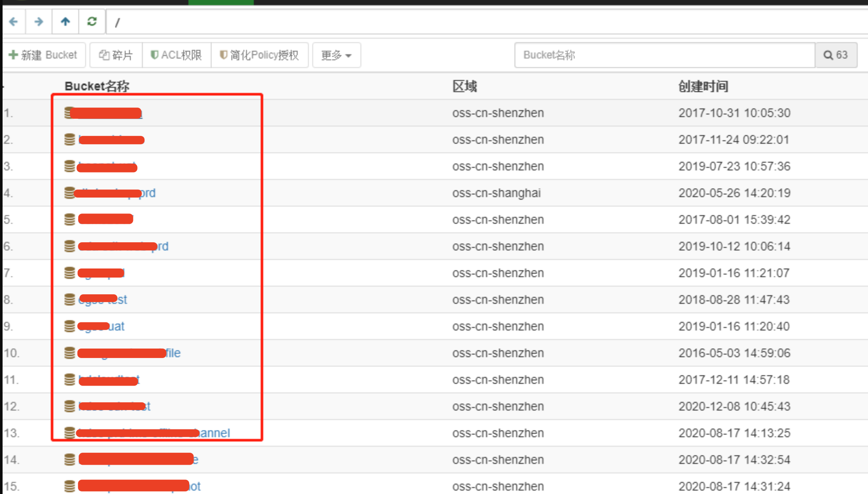Refresh the bucket list
Screen dimensions: 868x494
[92, 22]
